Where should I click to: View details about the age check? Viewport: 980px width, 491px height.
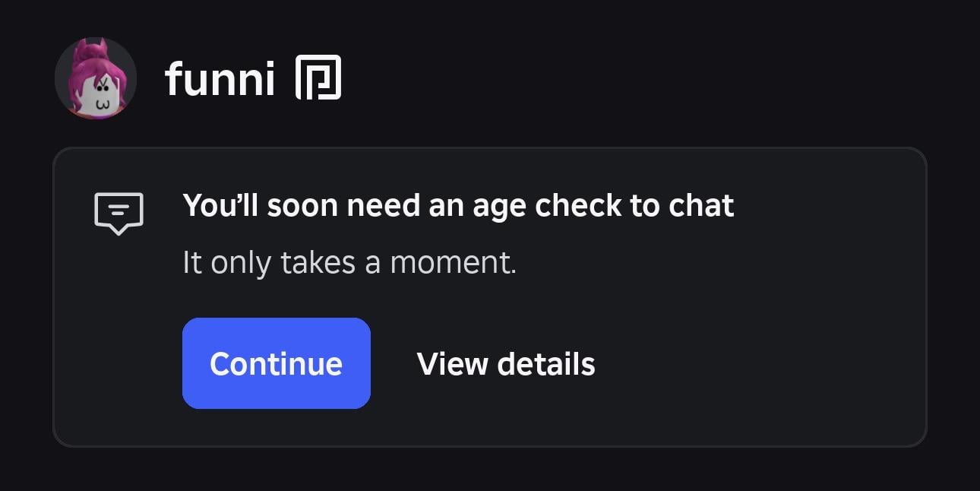click(506, 363)
